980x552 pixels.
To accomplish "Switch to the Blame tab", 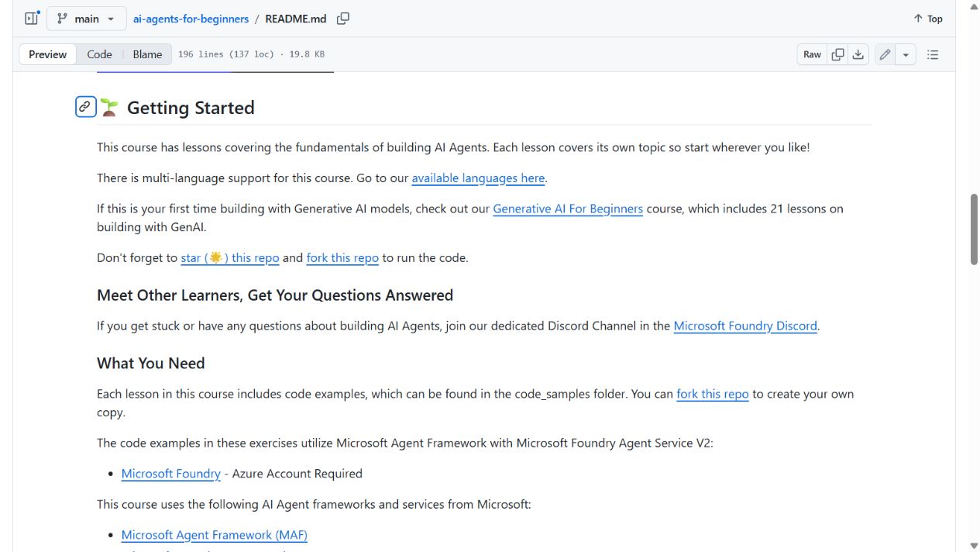I will (x=147, y=54).
